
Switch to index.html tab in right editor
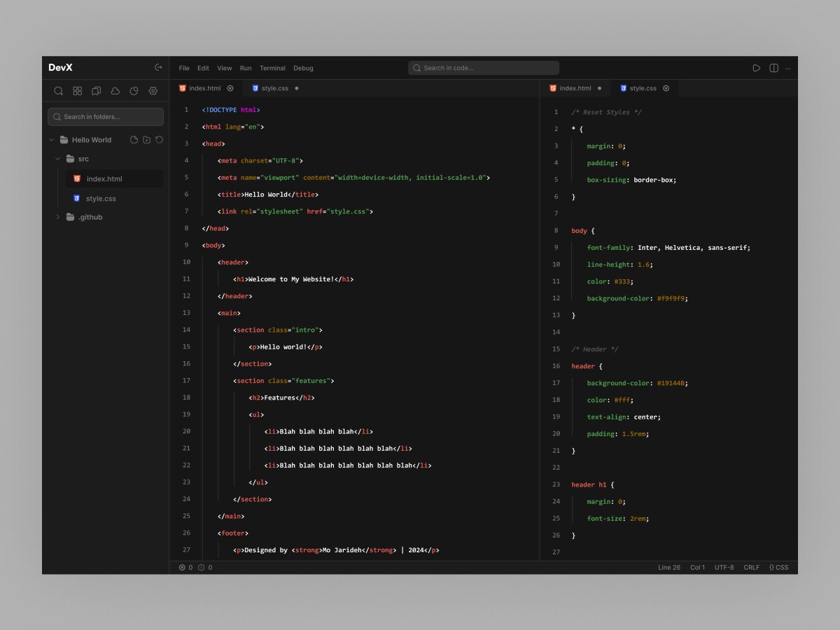[575, 88]
